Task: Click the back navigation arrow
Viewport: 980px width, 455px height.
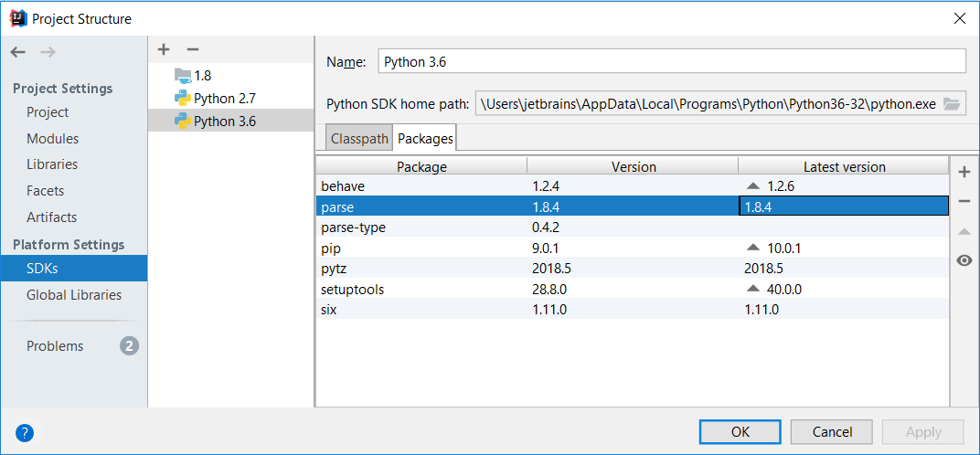Action: pos(18,52)
